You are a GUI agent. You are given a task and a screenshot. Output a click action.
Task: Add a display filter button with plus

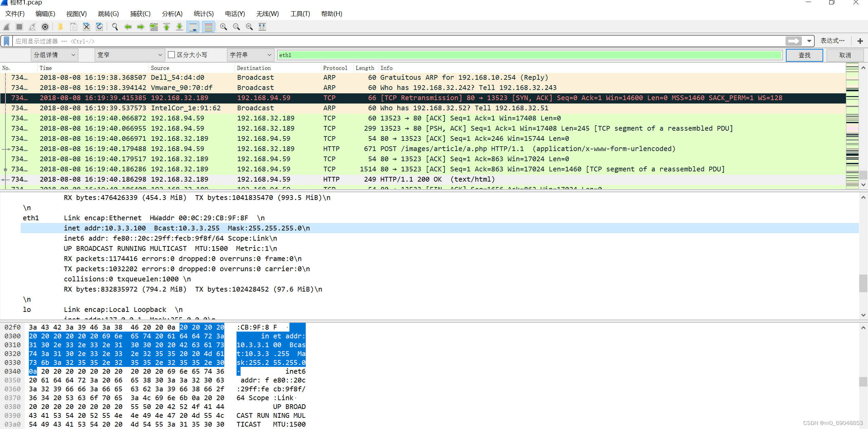coord(860,41)
